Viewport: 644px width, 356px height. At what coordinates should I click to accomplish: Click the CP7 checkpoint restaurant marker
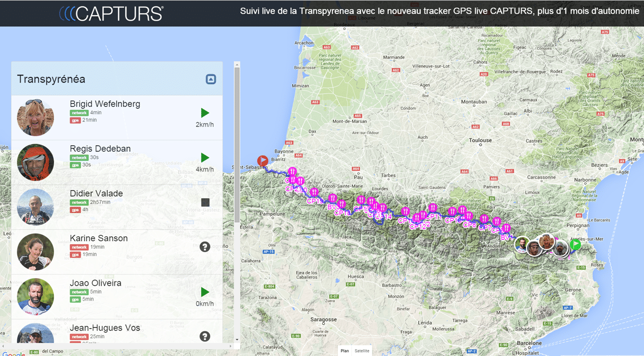pyautogui.click(x=484, y=219)
